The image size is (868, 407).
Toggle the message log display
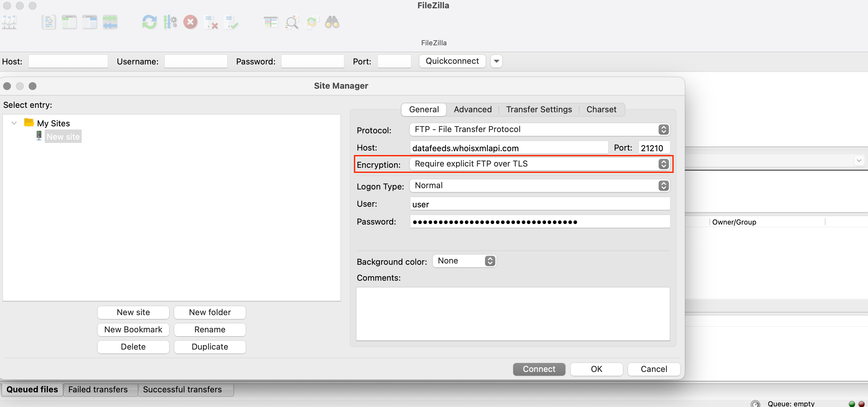(x=49, y=22)
